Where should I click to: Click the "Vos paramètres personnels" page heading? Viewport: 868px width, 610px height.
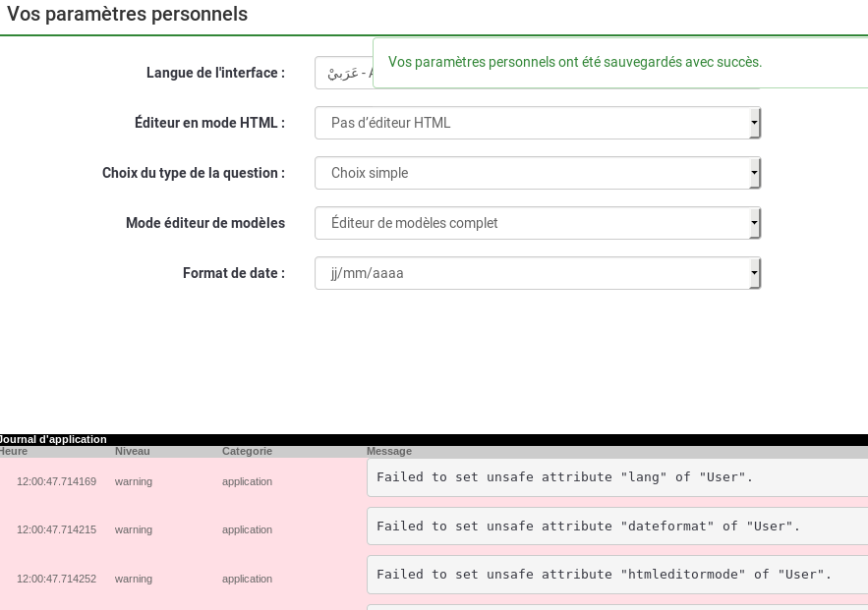128,15
